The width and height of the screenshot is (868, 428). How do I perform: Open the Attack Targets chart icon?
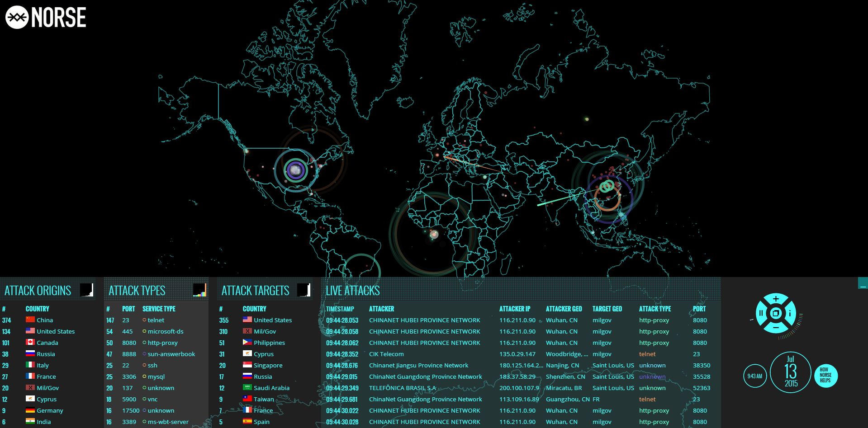[304, 290]
